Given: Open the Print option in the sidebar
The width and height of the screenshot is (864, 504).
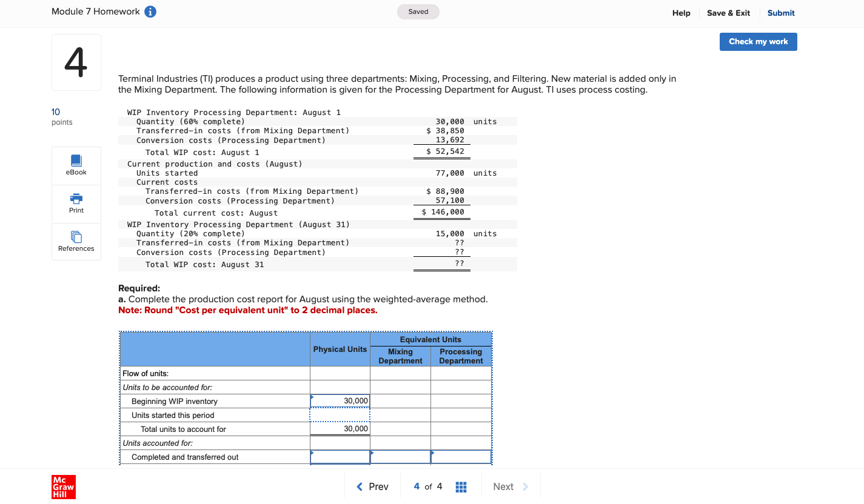Looking at the screenshot, I should point(76,203).
